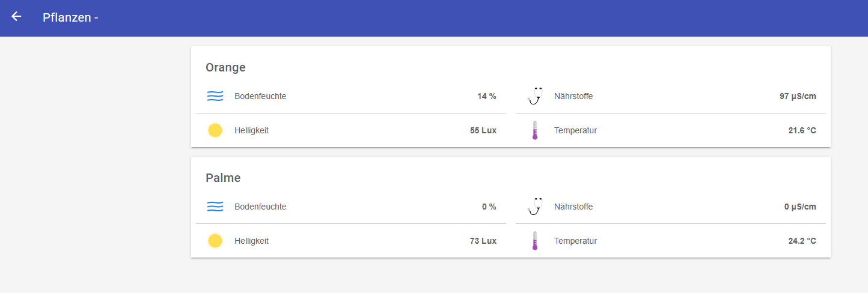
Task: Click the Orange temperature thermometer icon
Action: [534, 130]
